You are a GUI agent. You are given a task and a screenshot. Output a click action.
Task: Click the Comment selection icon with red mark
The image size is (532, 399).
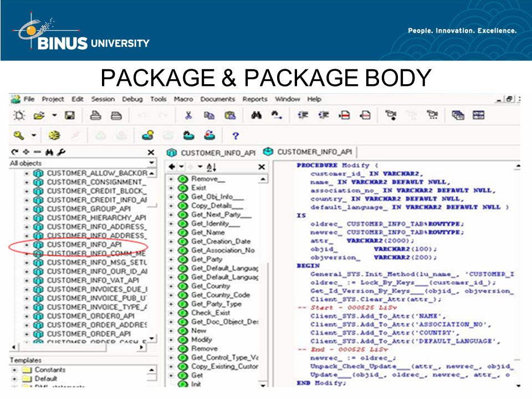(344, 115)
